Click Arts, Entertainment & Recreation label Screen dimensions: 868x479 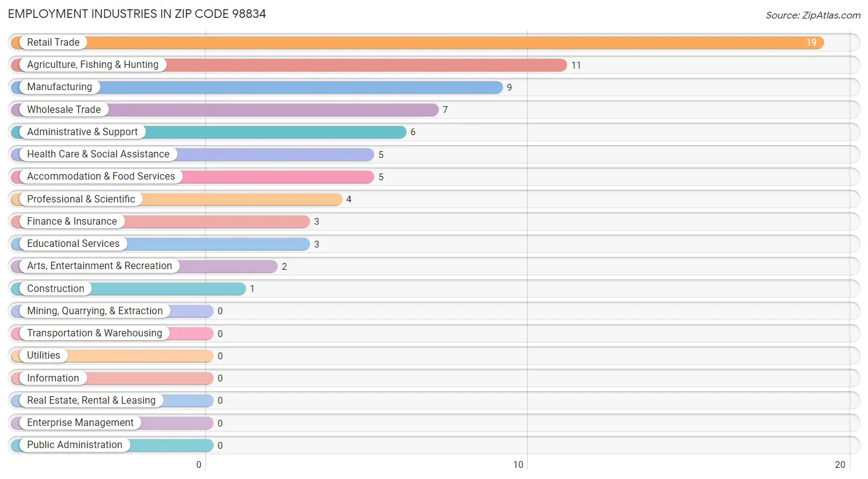[x=99, y=266]
